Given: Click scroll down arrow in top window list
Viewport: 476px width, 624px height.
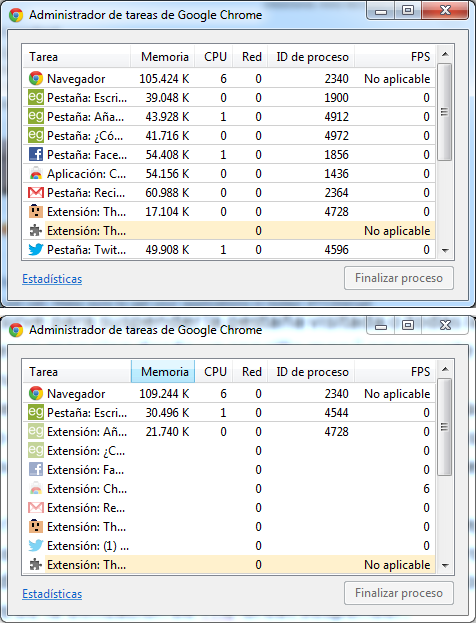Looking at the screenshot, I should click(445, 250).
